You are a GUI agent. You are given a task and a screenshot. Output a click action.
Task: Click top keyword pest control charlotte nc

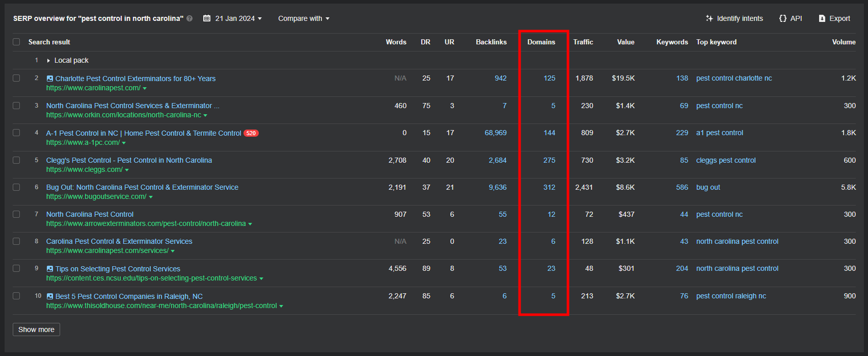click(734, 78)
